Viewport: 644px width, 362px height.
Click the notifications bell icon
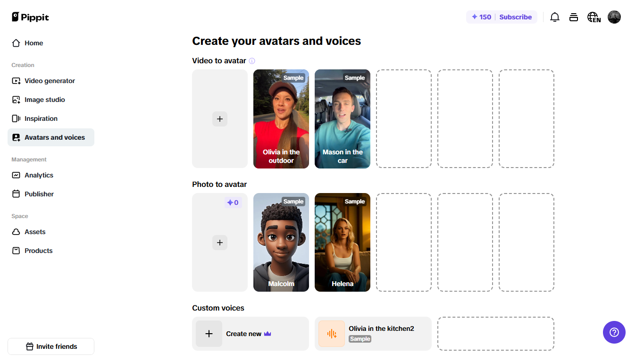(x=555, y=17)
